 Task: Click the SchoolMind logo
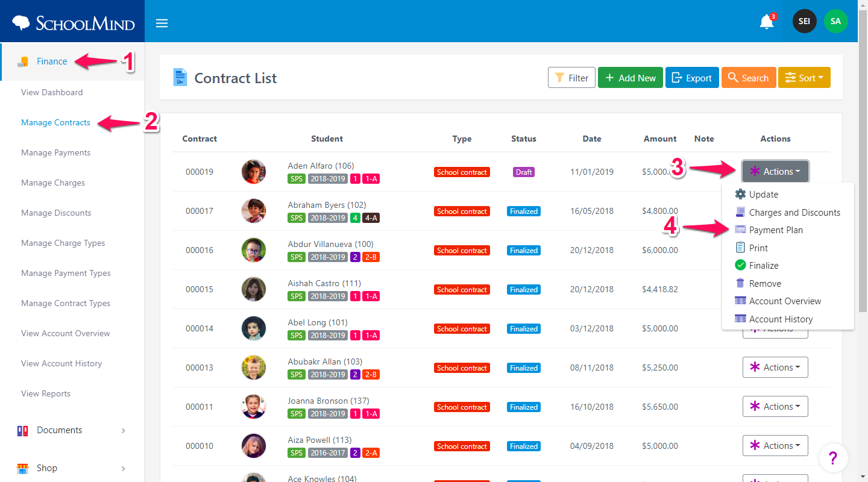[73, 23]
